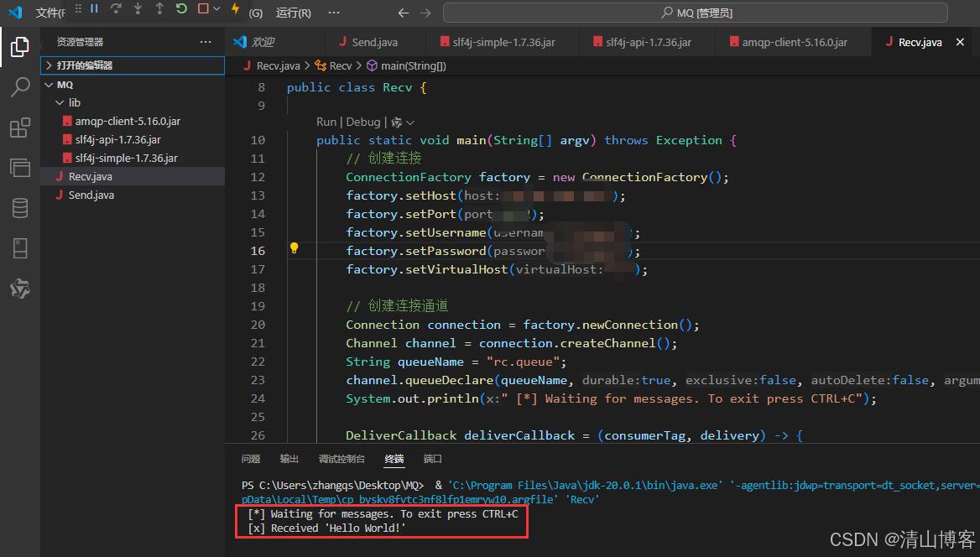980x557 pixels.
Task: Open the database icon in the activity bar
Action: (19, 208)
